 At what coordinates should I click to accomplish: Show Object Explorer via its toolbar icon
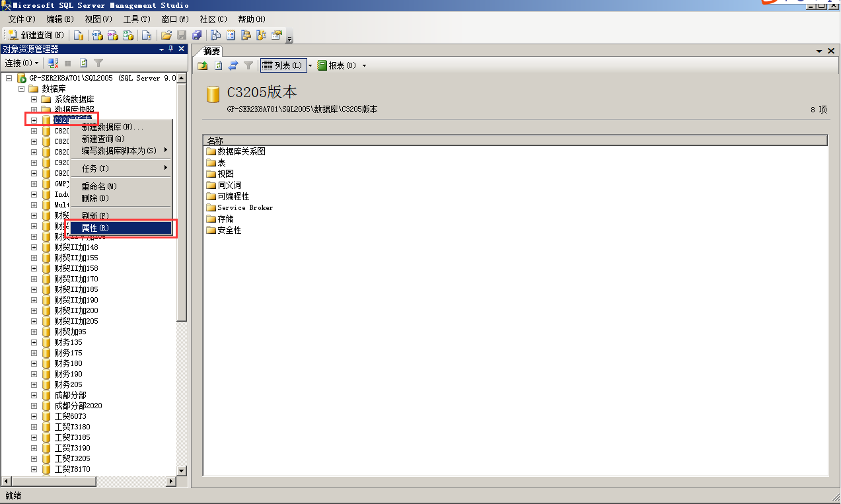tap(246, 35)
